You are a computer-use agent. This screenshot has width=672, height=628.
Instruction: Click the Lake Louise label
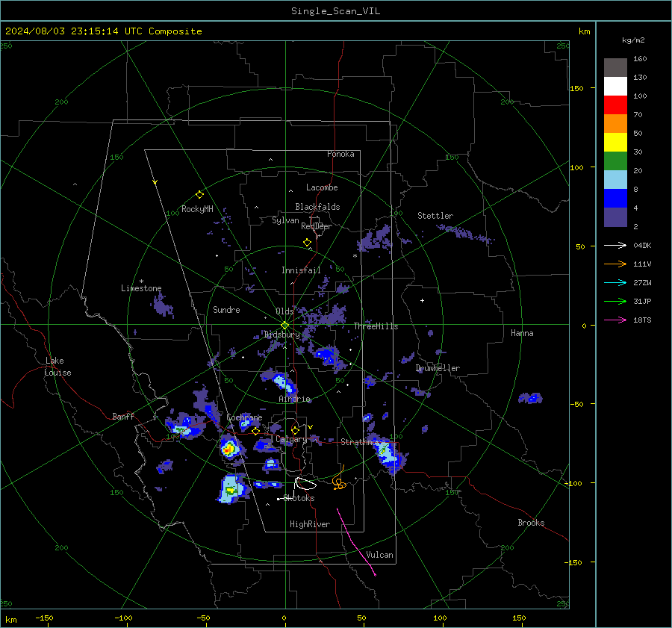[57, 367]
